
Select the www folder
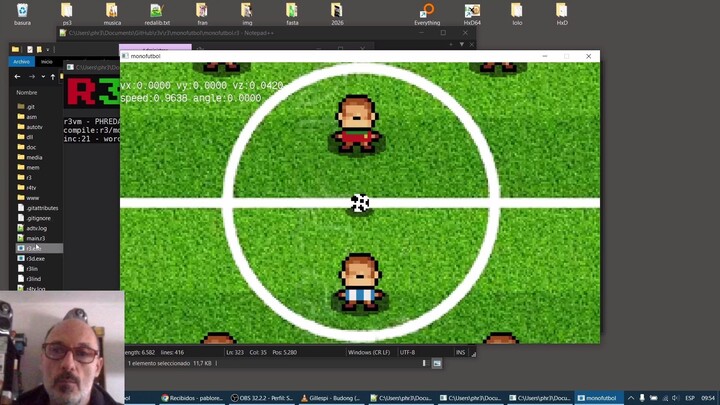coord(32,197)
